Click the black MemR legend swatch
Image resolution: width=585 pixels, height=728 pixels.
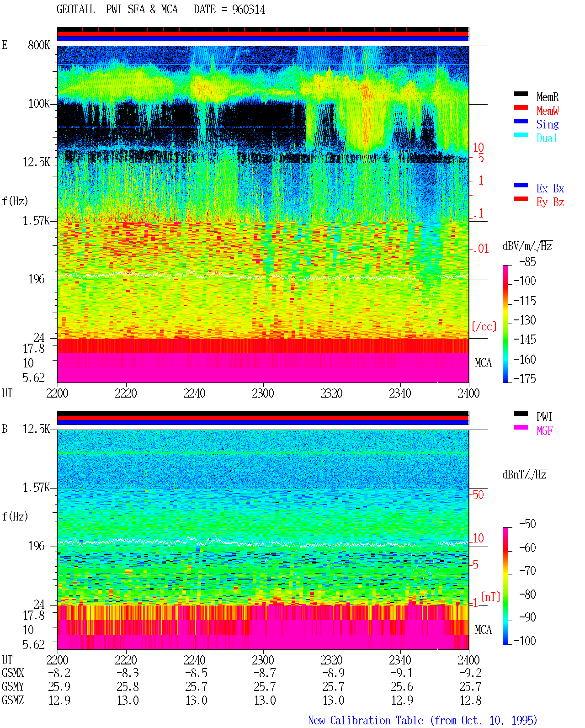(x=521, y=94)
